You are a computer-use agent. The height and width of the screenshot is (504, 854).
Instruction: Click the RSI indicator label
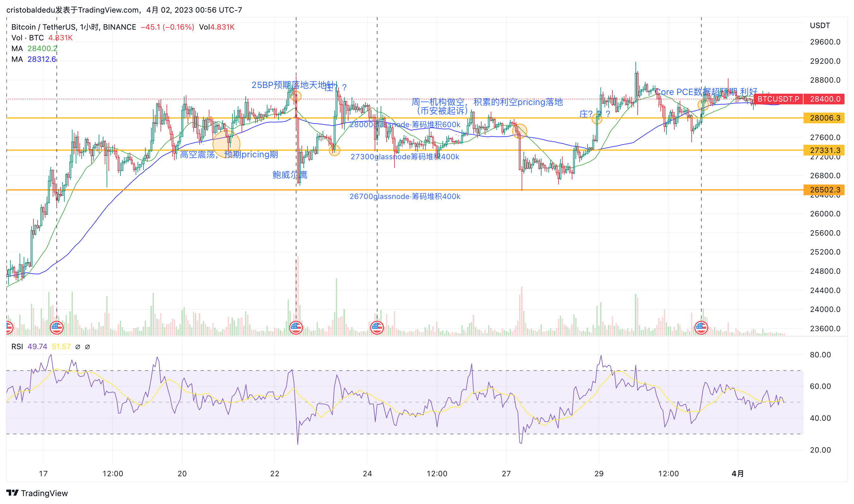click(17, 346)
